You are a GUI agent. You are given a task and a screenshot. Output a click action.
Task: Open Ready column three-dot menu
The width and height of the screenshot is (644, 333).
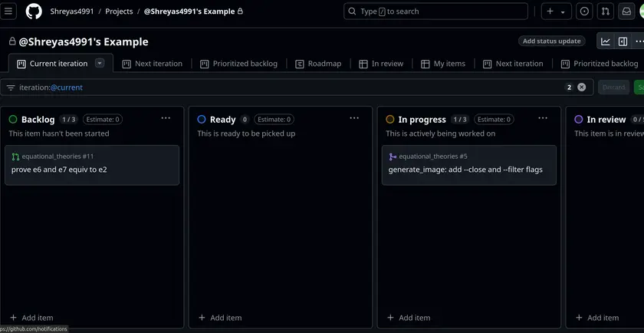pos(354,118)
